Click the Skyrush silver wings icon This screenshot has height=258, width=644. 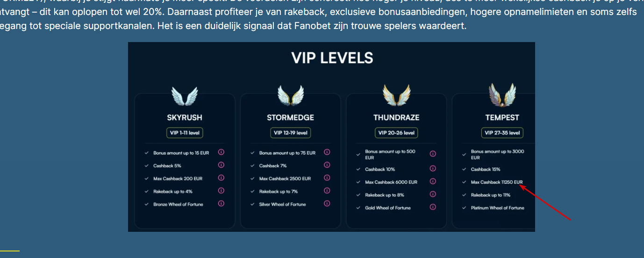(x=185, y=96)
